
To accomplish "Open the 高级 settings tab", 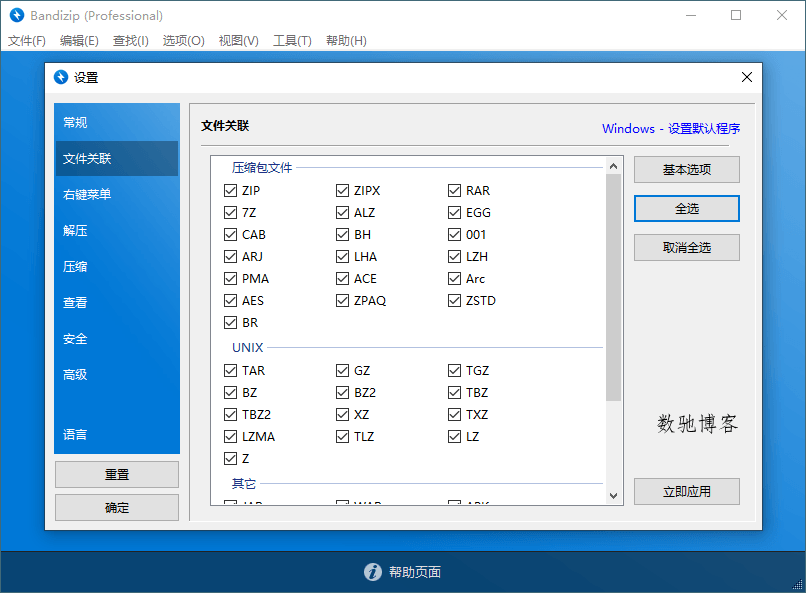I will [x=117, y=375].
